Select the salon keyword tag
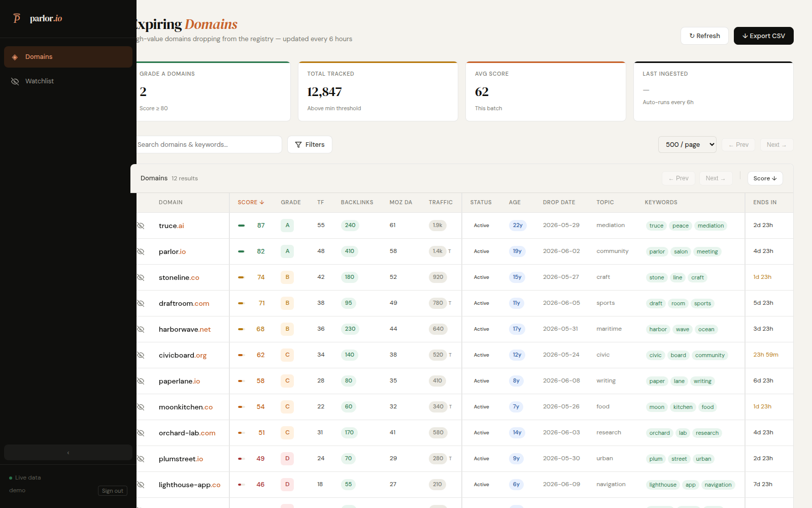The height and width of the screenshot is (508, 812). click(681, 251)
